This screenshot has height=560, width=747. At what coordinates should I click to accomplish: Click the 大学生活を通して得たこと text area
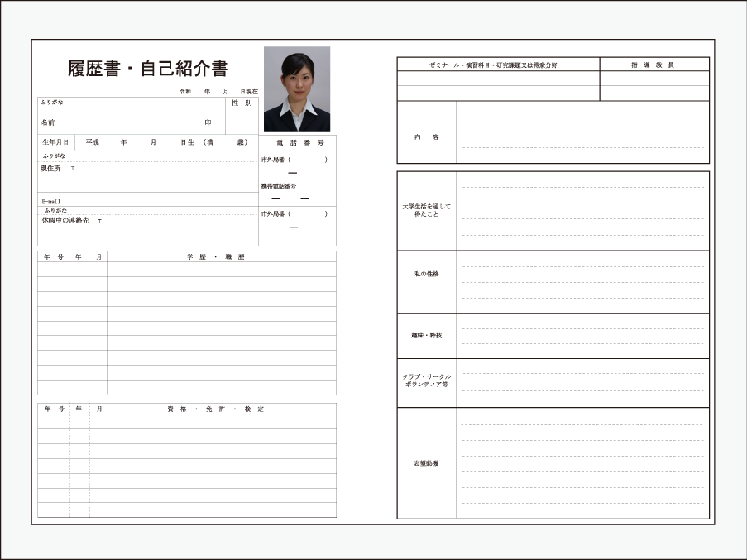pyautogui.click(x=582, y=211)
